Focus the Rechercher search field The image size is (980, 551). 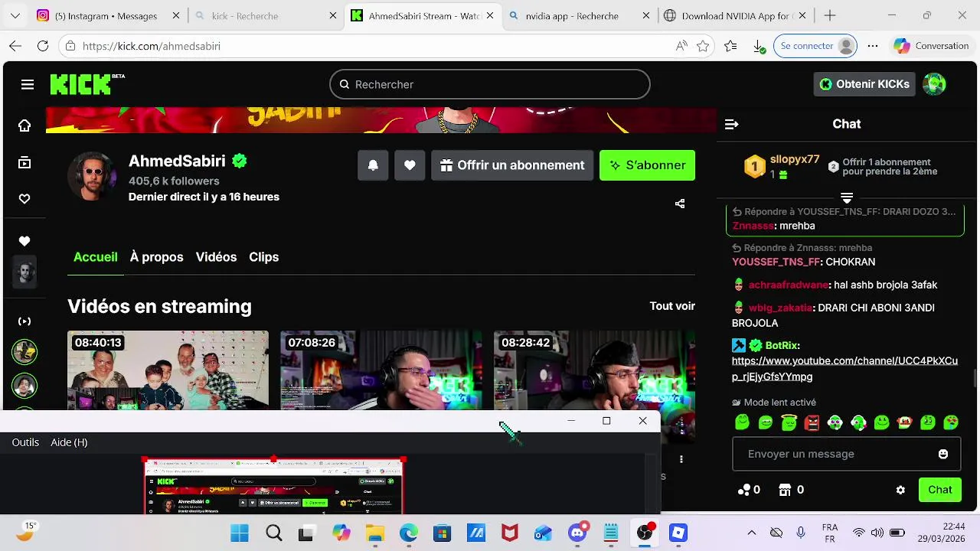490,84
